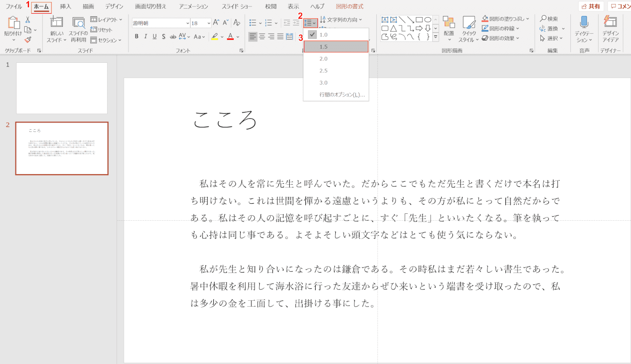Screen dimensions: 631x364
Task: Toggle italic formatting
Action: coord(146,36)
